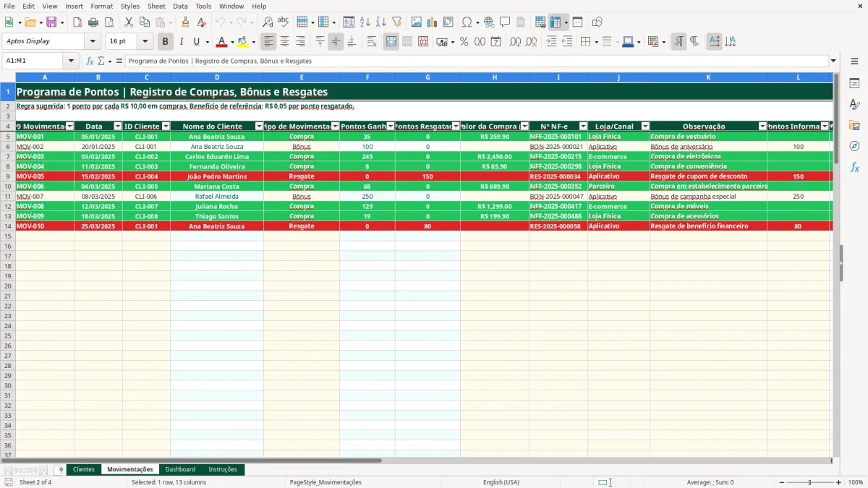Align cell text left
Image resolution: width=868 pixels, height=488 pixels.
(x=269, y=42)
